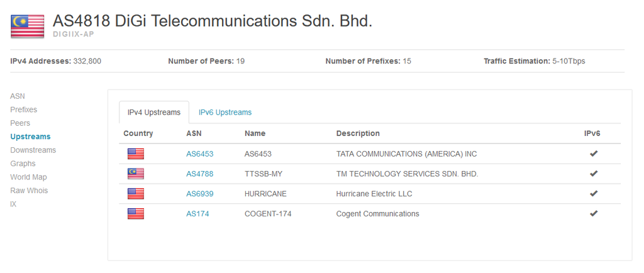Open the AS4788 ASN link
The image size is (644, 273).
point(200,174)
